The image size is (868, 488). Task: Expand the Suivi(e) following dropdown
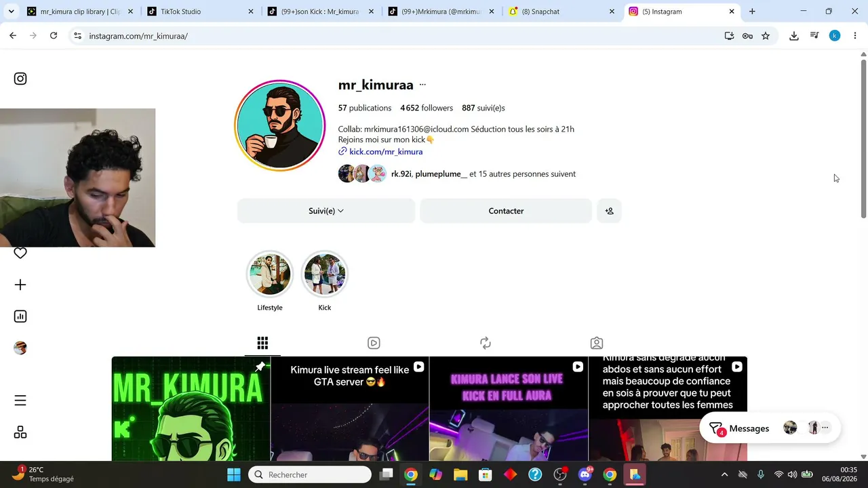click(326, 211)
